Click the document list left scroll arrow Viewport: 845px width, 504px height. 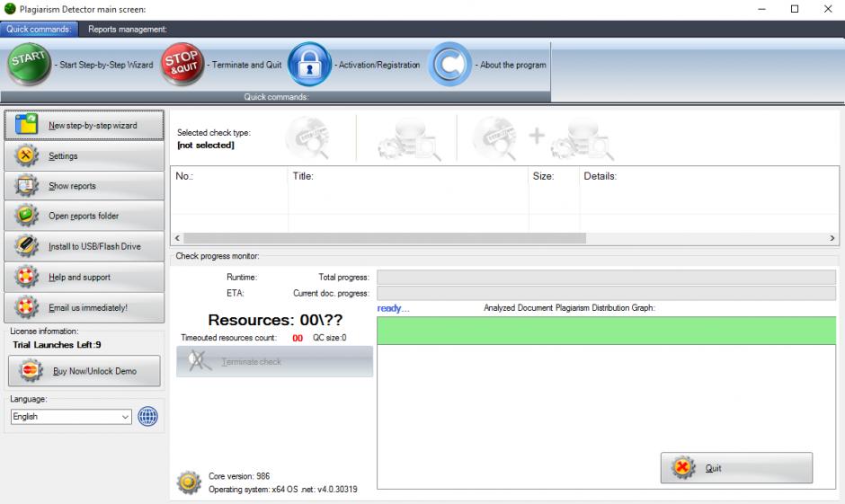coord(177,238)
